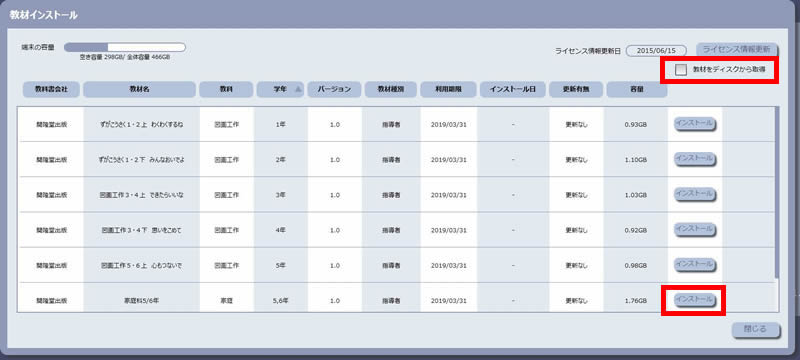The image size is (800, 360).
Task: Click the 4年 grade cell
Action: point(281,230)
